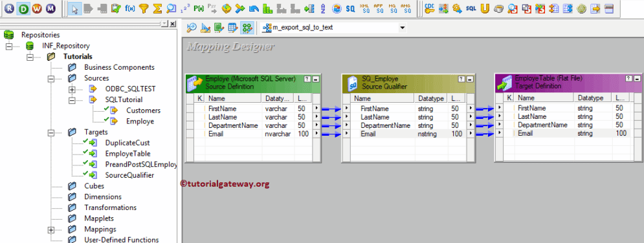Add the SQL transformation icon
644x243 pixels.
point(471,8)
